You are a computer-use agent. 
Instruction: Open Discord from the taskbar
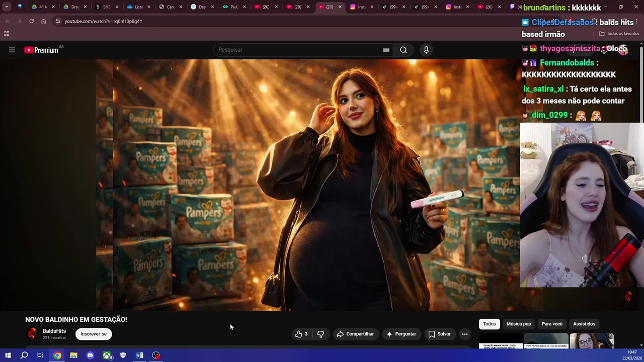click(90, 355)
